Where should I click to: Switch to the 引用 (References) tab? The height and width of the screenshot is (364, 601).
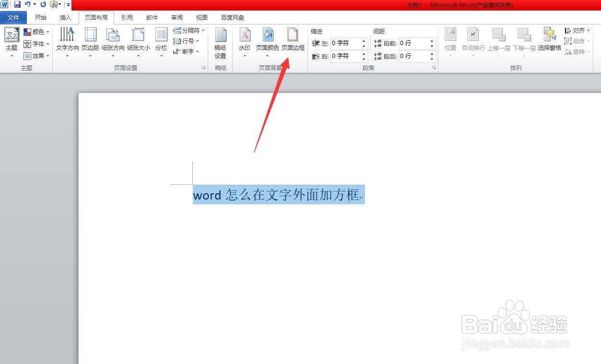tap(127, 18)
